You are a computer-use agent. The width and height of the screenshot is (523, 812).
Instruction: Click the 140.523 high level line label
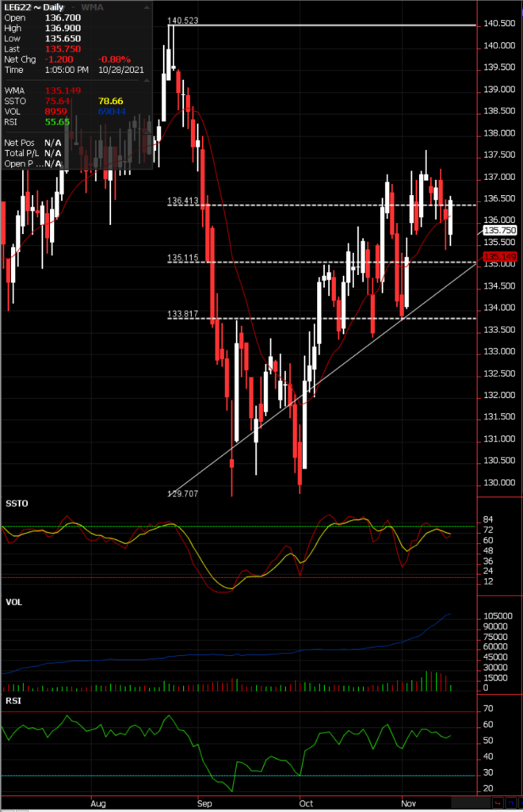coord(182,19)
